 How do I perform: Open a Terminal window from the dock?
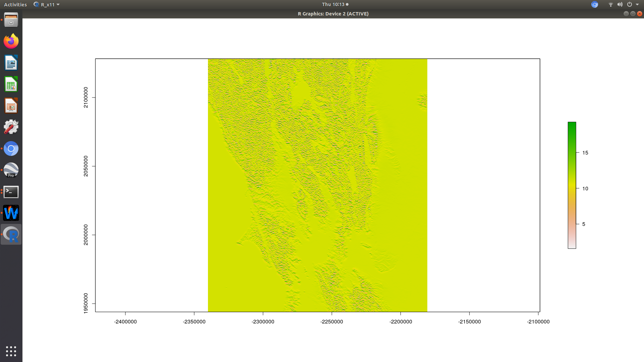click(11, 191)
